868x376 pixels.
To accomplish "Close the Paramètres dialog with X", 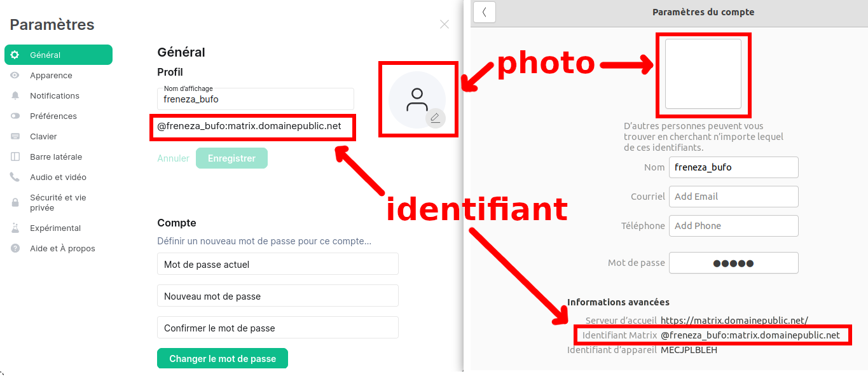I will point(444,24).
